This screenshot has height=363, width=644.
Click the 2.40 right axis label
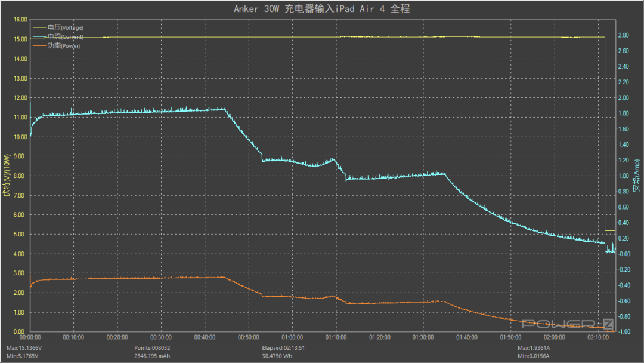tap(624, 67)
